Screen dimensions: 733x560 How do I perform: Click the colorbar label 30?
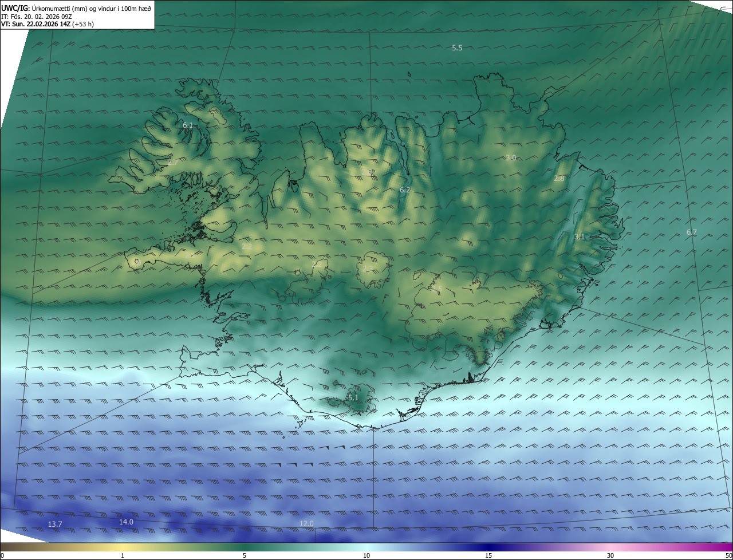tap(610, 555)
